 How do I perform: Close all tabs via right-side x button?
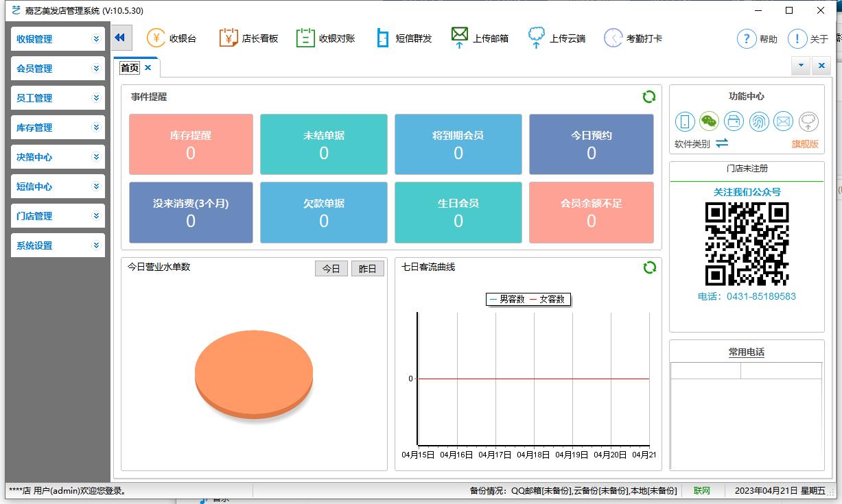[821, 66]
